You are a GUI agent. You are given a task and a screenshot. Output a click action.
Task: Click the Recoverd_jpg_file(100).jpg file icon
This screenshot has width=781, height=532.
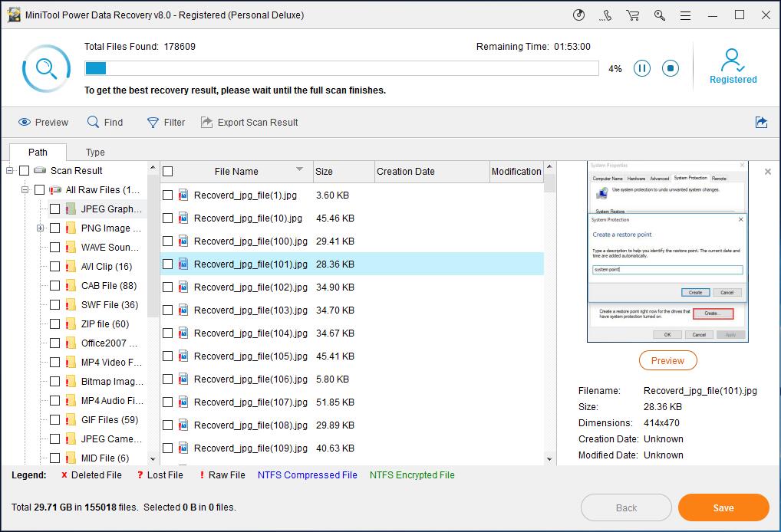point(183,241)
